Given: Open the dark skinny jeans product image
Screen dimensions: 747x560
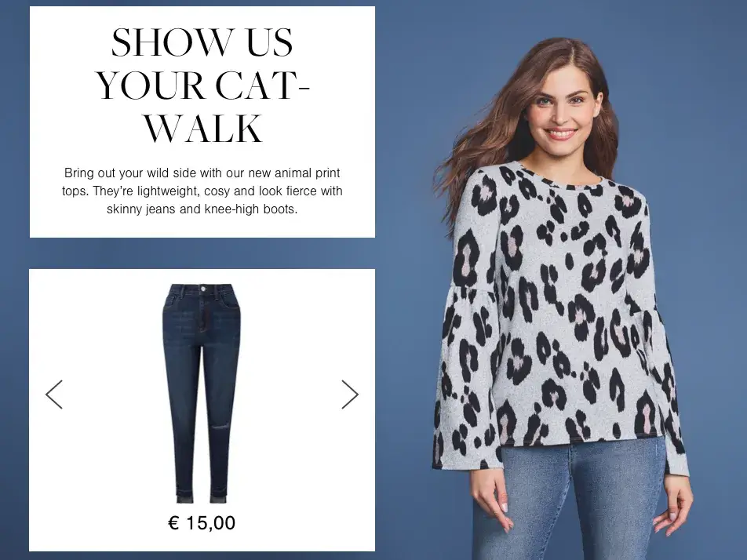Looking at the screenshot, I should pyautogui.click(x=202, y=394).
